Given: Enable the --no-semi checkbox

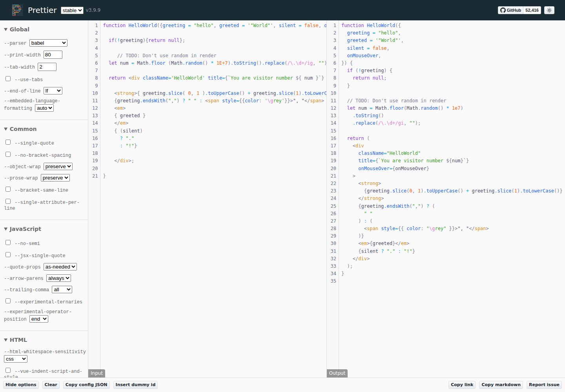Looking at the screenshot, I should (x=8, y=243).
